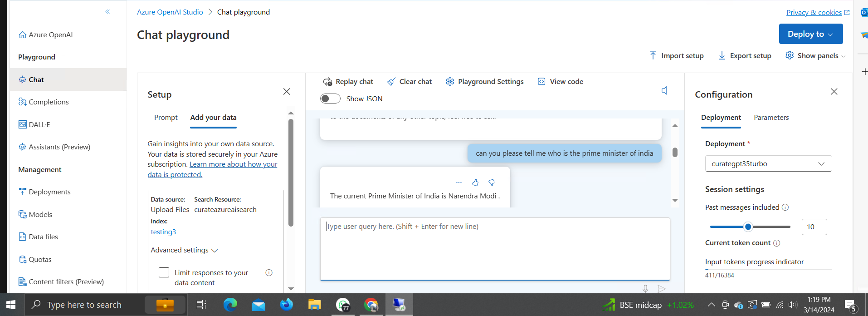Open Data files in sidebar
868x316 pixels.
click(x=39, y=237)
